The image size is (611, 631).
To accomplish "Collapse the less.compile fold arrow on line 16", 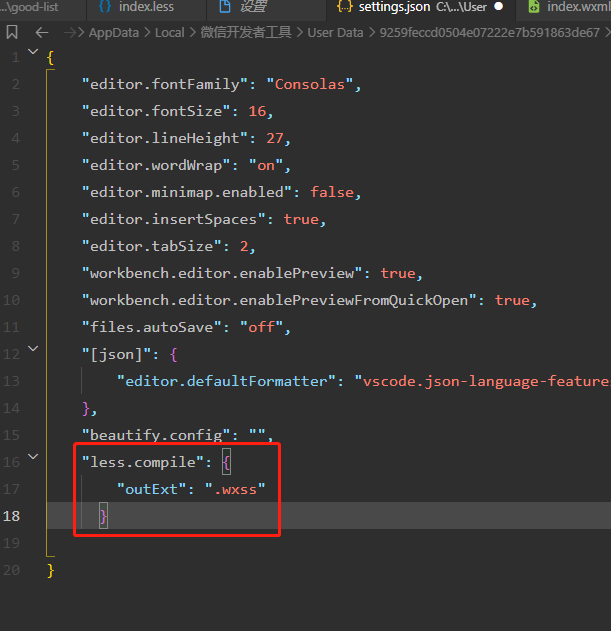I will click(x=33, y=456).
